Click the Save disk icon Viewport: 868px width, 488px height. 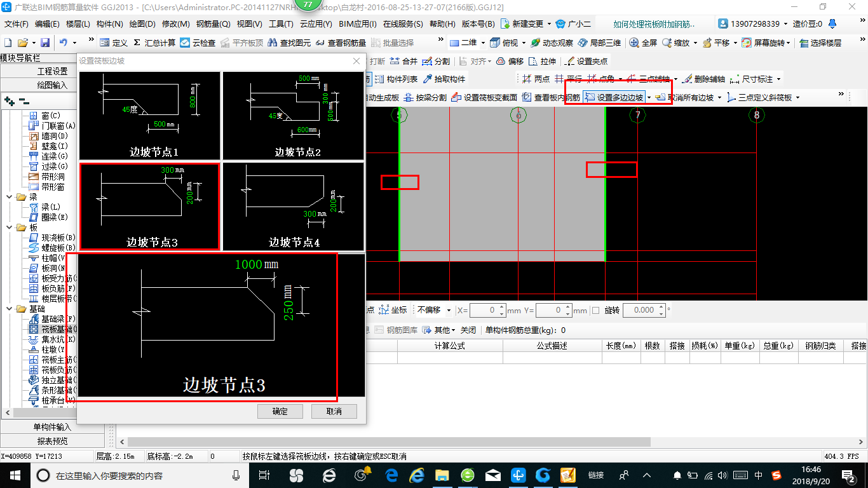pyautogui.click(x=45, y=43)
